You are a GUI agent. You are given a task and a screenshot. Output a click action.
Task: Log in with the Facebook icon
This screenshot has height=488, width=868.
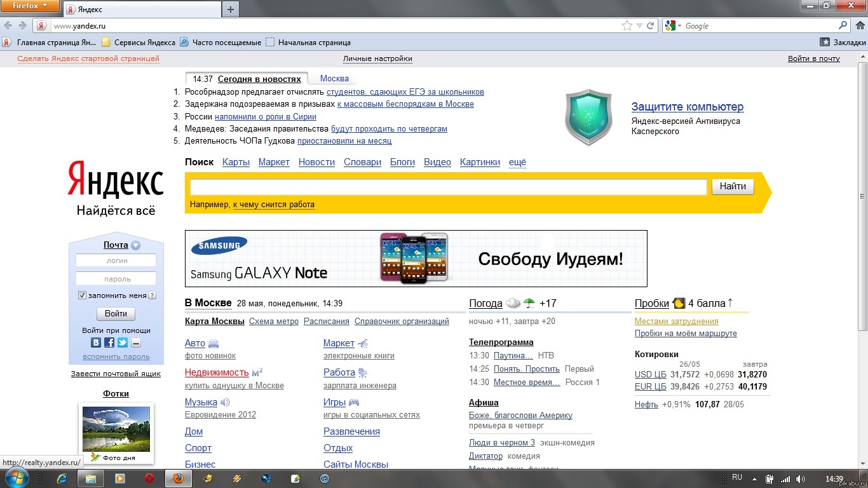[109, 342]
